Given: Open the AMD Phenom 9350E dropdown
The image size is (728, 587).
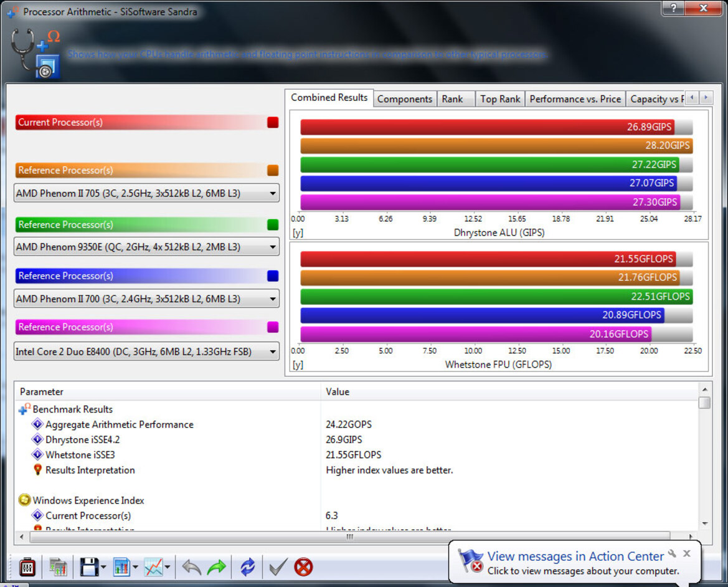Looking at the screenshot, I should (x=146, y=247).
